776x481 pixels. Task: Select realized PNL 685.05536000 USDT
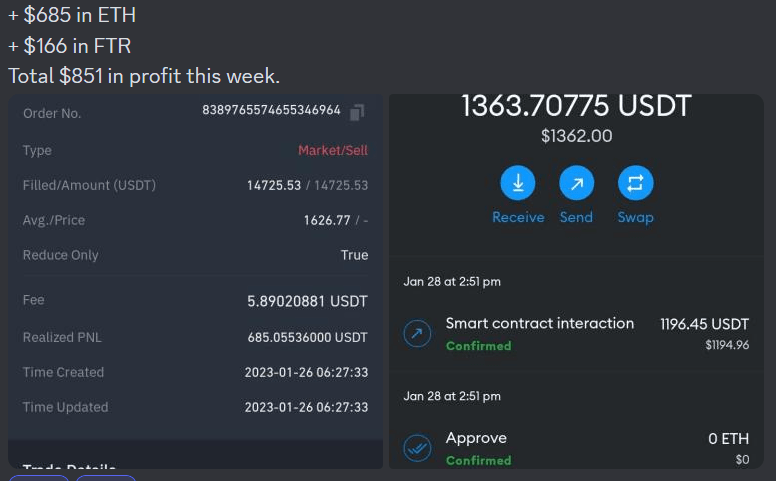coord(307,337)
